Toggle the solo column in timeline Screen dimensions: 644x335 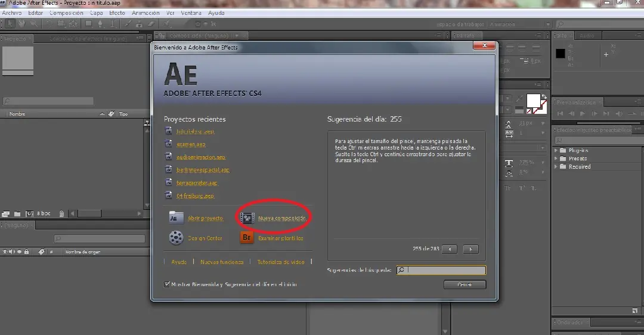(x=19, y=252)
